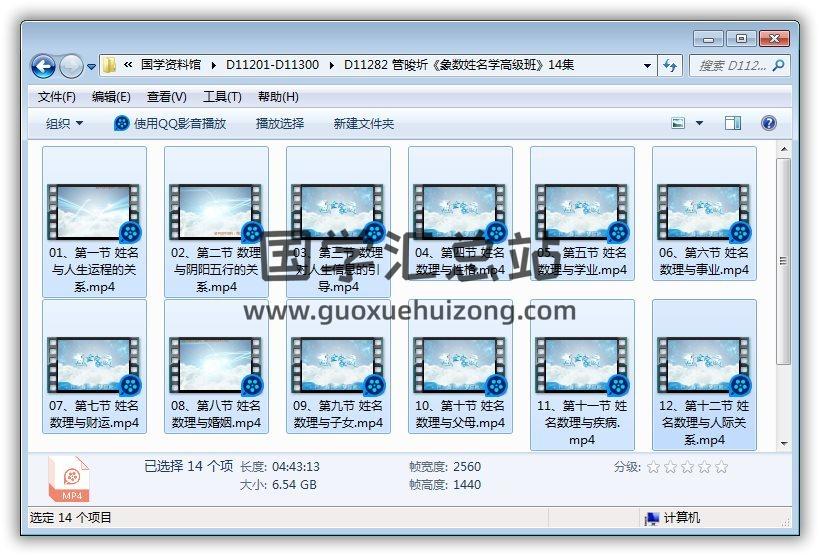
Task: Click 新建文件夹 button
Action: coord(364,123)
